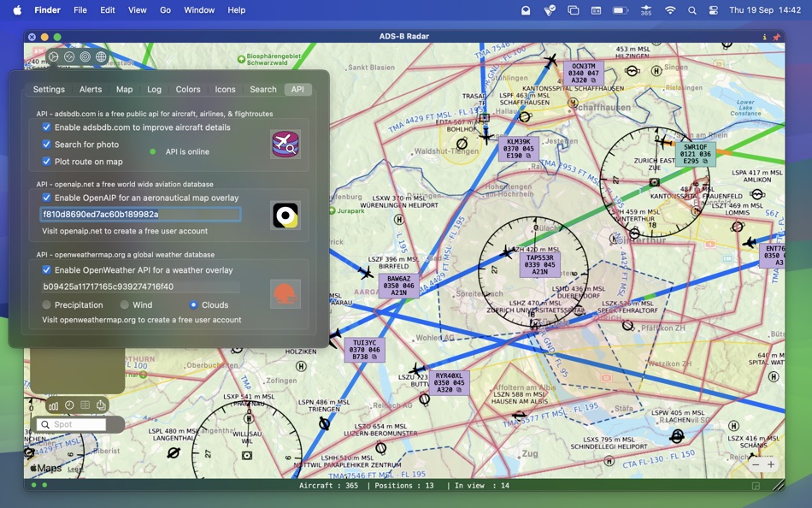Open the Search tab

click(263, 89)
